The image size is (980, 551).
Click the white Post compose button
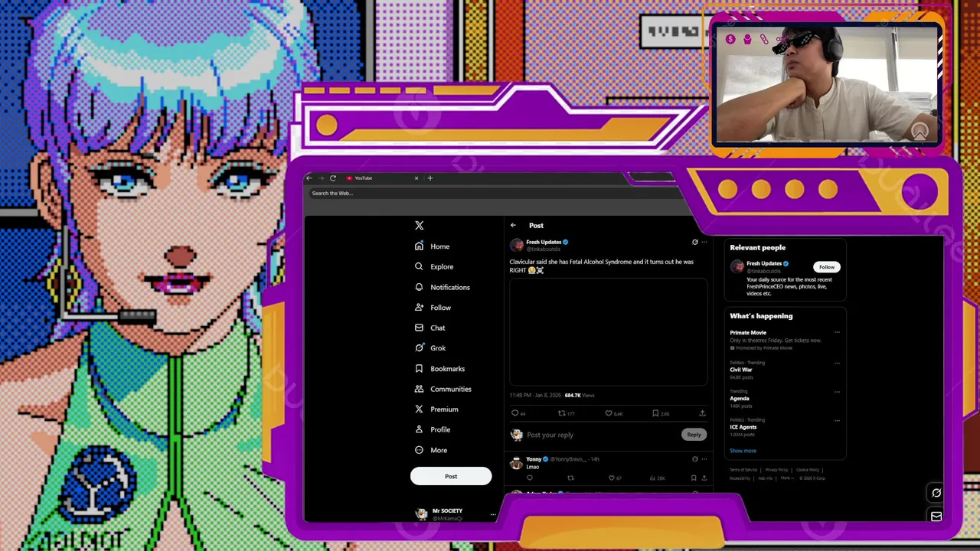tap(451, 476)
